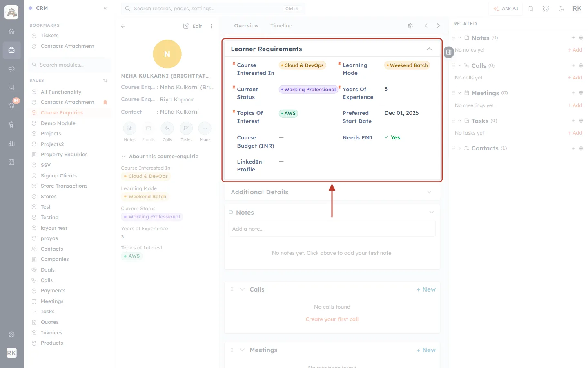Open the Tasks quick action icon

pyautogui.click(x=186, y=128)
